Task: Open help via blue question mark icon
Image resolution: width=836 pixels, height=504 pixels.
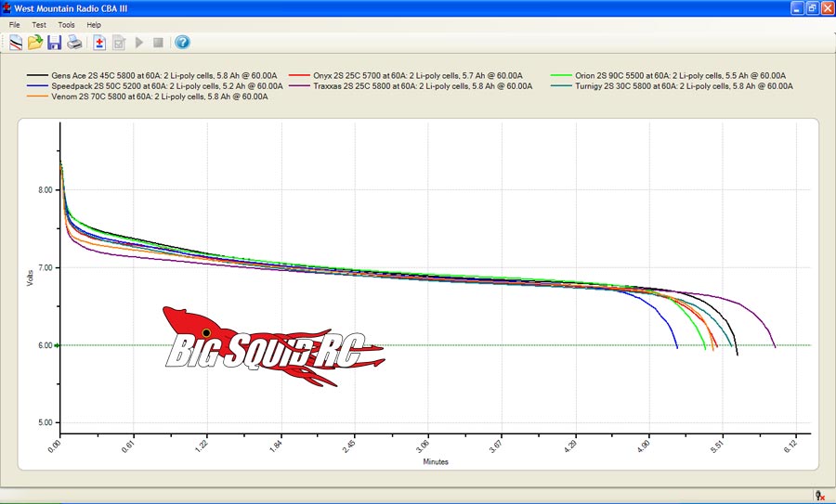Action: point(182,42)
